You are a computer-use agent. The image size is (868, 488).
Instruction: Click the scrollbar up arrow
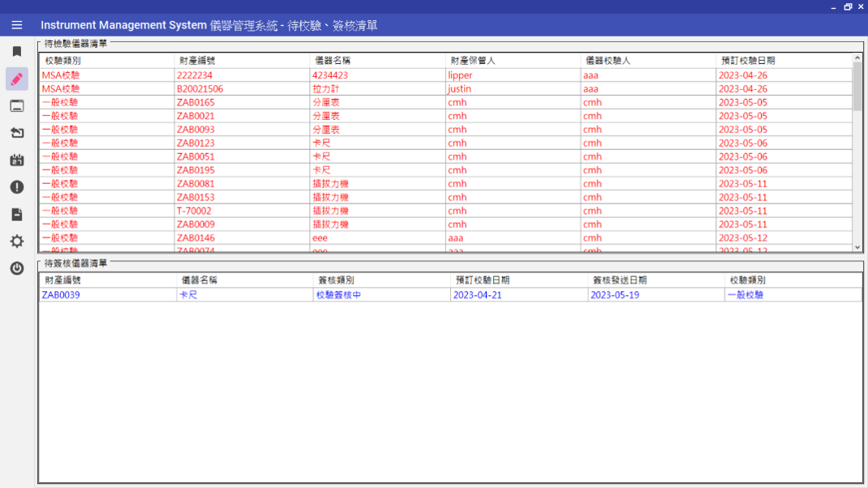(857, 58)
